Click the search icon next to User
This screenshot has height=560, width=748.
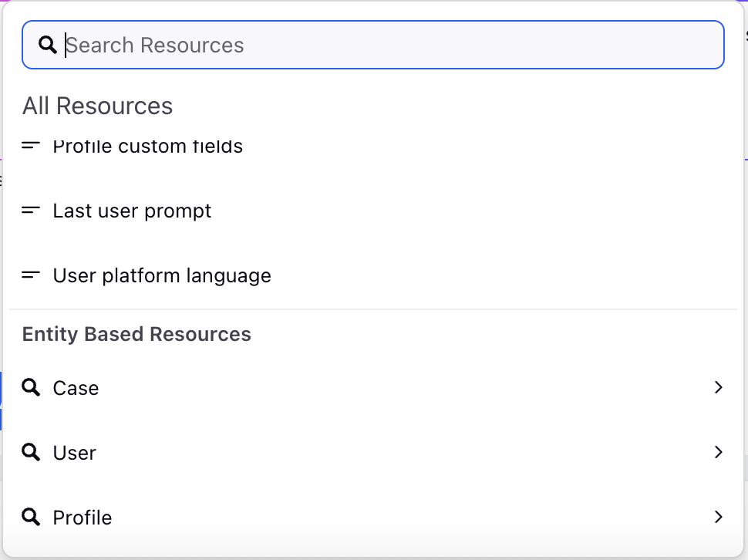click(x=31, y=452)
